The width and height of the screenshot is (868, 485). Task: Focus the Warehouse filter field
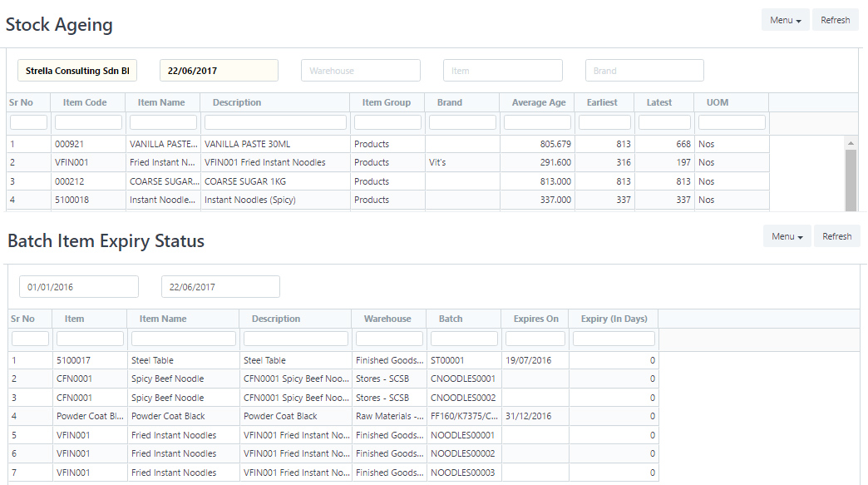[361, 71]
